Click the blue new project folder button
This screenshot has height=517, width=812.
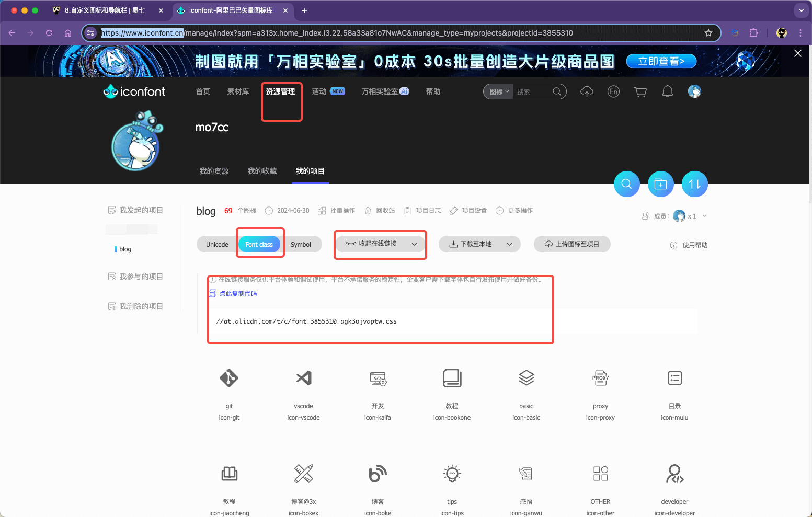coord(661,184)
